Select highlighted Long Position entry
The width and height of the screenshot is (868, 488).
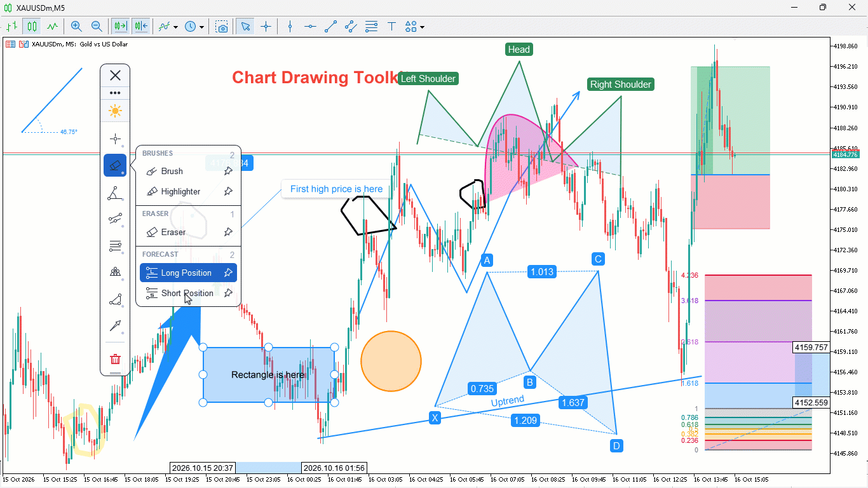[x=188, y=273]
